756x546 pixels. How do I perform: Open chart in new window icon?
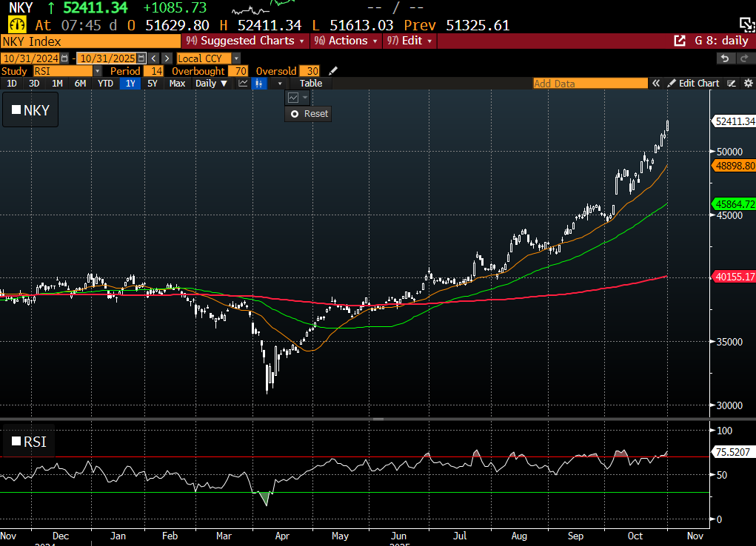[679, 41]
